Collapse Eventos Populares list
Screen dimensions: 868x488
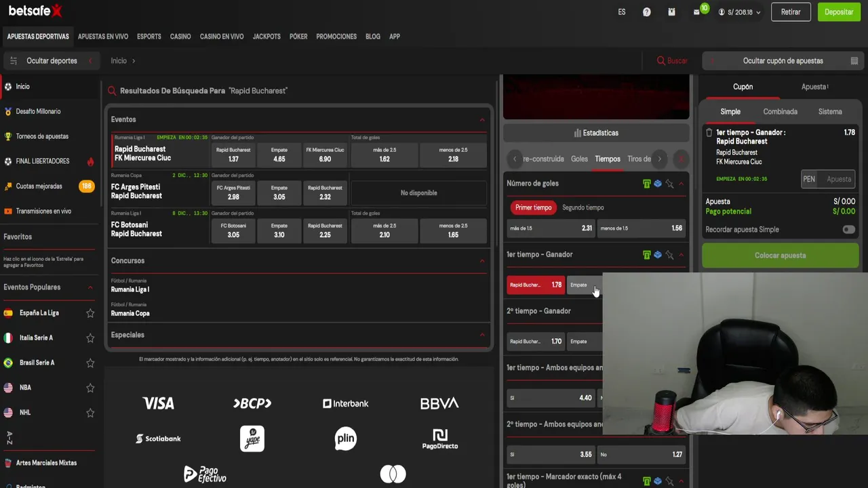point(90,287)
